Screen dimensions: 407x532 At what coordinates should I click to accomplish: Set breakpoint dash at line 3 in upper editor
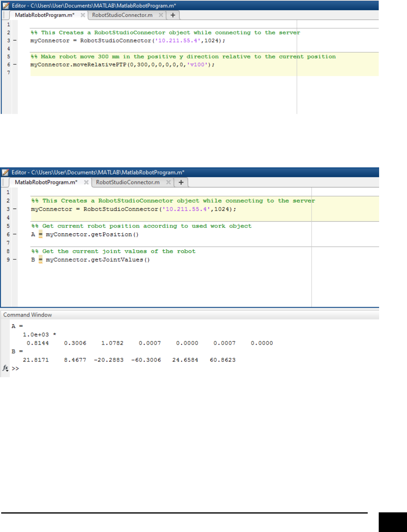pyautogui.click(x=15, y=40)
